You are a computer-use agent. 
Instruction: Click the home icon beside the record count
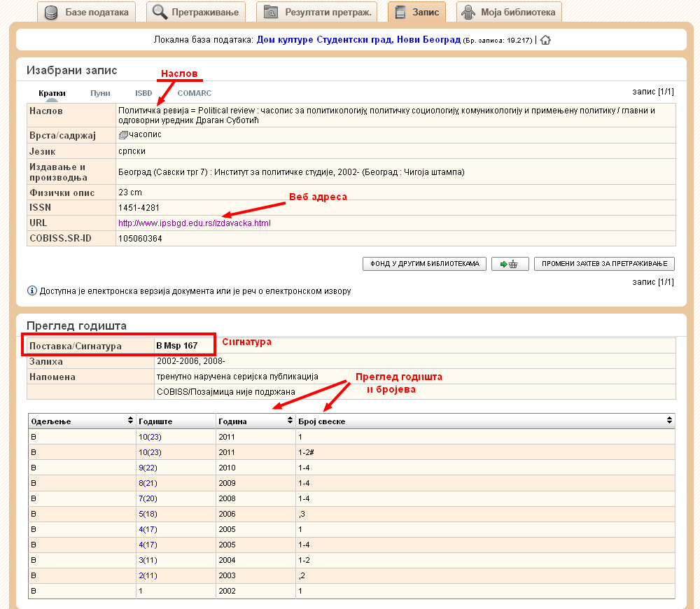545,40
